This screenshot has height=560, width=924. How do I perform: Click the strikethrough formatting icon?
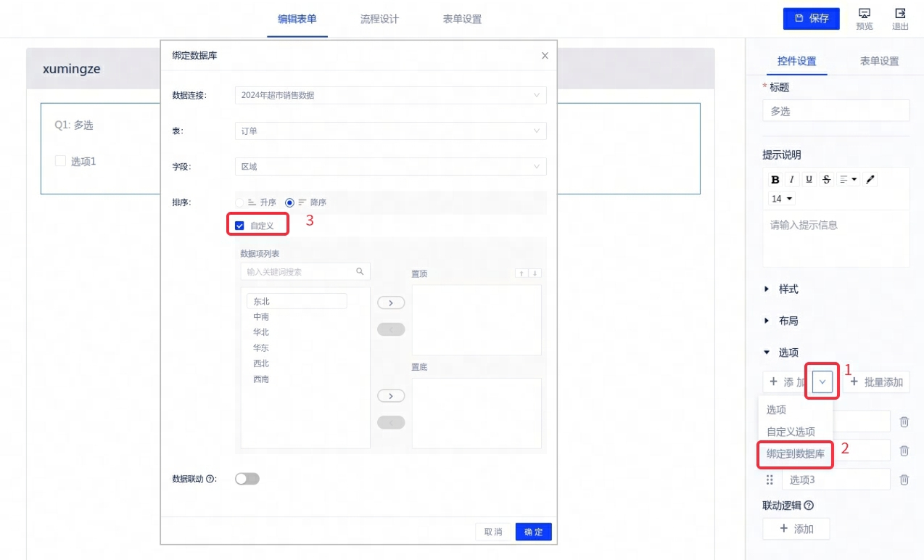pos(827,180)
